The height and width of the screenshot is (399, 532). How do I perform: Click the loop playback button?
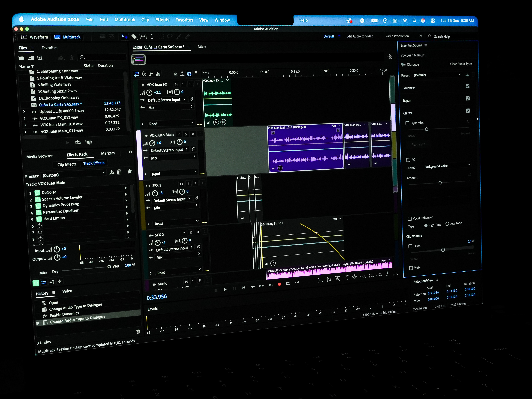point(288,284)
